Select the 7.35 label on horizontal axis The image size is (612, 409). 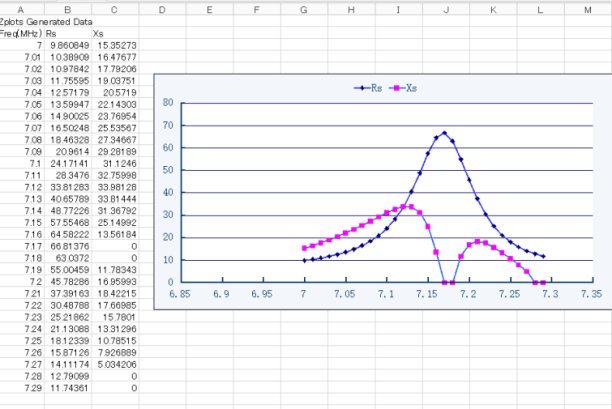click(x=590, y=295)
